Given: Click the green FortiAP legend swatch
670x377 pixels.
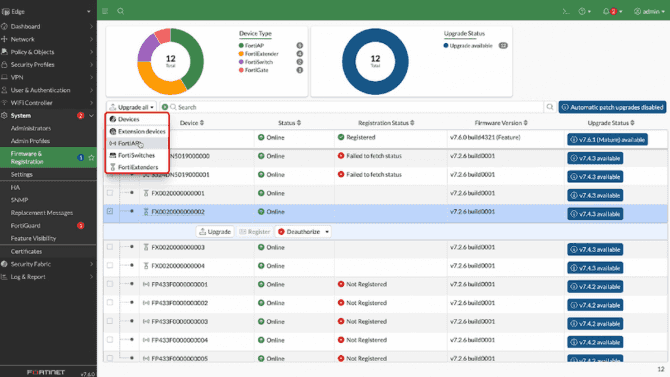Looking at the screenshot, I should click(241, 45).
